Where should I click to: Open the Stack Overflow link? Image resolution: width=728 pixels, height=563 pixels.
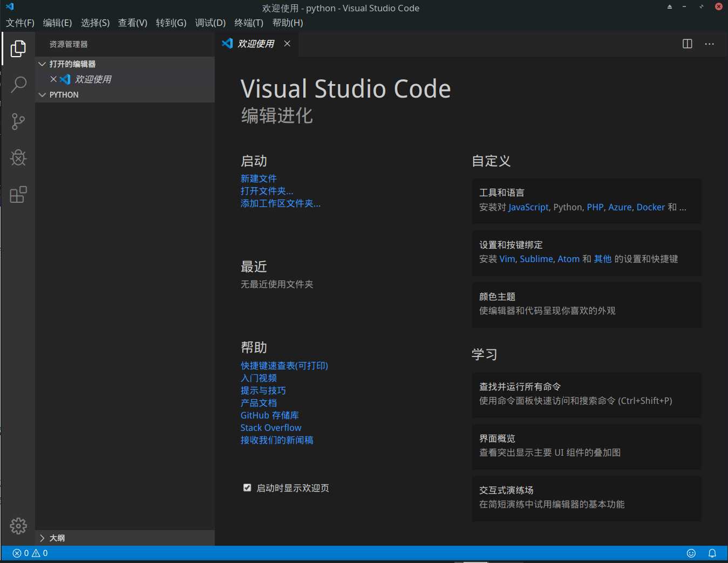click(271, 428)
